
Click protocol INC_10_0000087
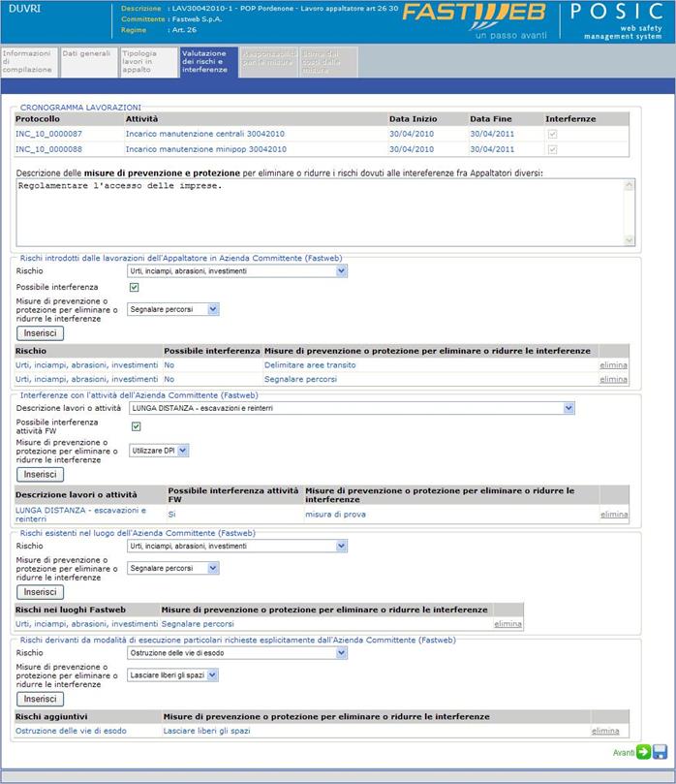(48, 134)
